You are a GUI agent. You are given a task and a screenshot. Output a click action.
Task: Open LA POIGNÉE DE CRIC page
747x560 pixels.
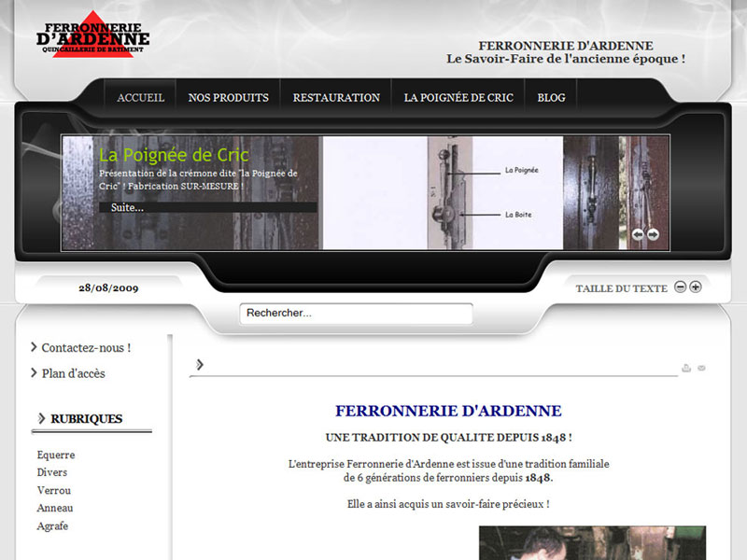[x=458, y=98]
